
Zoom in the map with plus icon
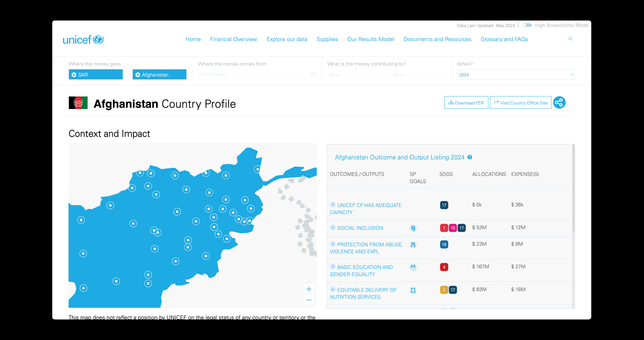[309, 289]
